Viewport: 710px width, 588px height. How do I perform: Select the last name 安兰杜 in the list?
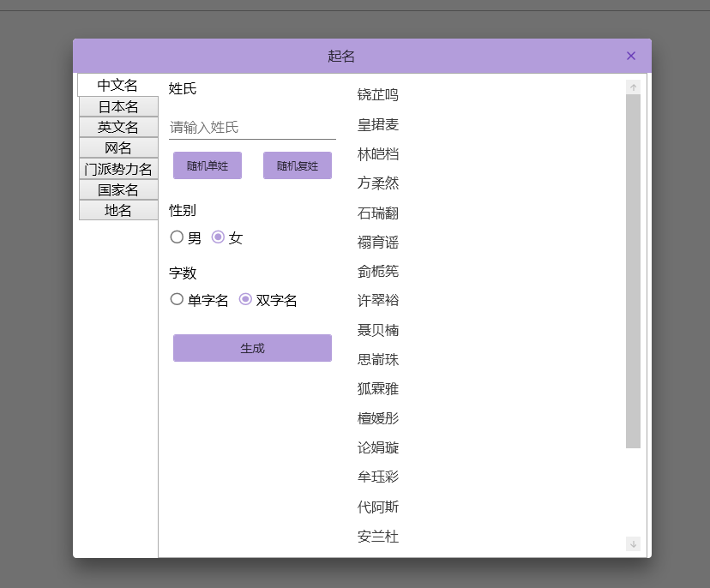click(x=377, y=537)
